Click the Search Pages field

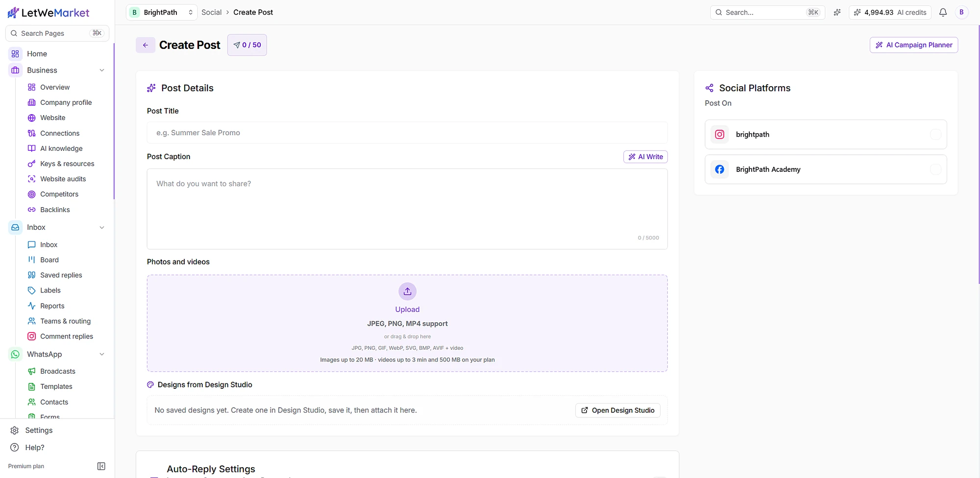click(57, 33)
